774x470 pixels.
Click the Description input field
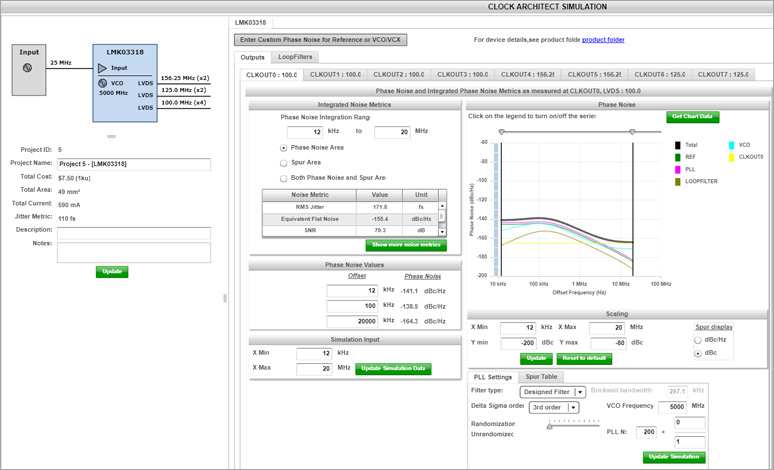click(134, 233)
